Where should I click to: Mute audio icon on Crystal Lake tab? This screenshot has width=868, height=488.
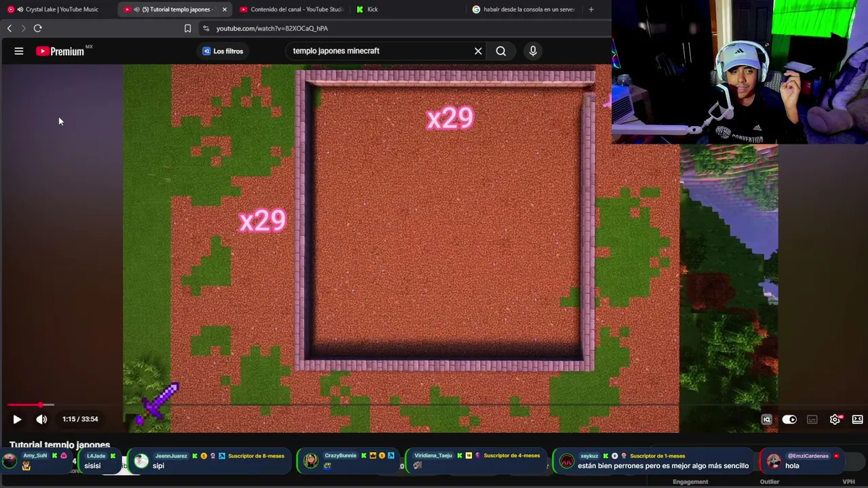(x=20, y=9)
